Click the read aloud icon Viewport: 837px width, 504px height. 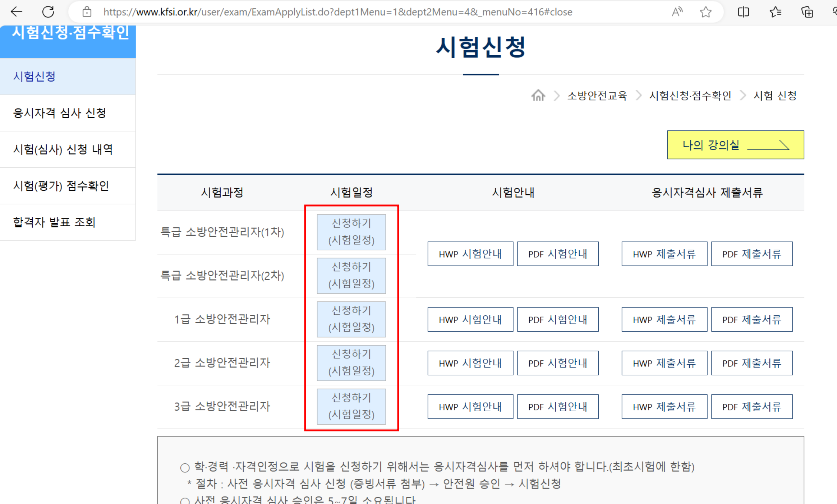(677, 12)
